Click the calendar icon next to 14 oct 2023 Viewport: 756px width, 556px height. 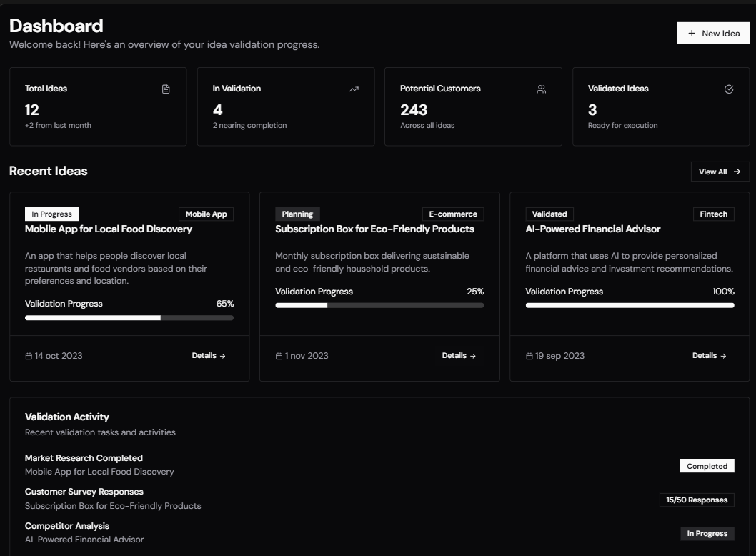(x=29, y=356)
